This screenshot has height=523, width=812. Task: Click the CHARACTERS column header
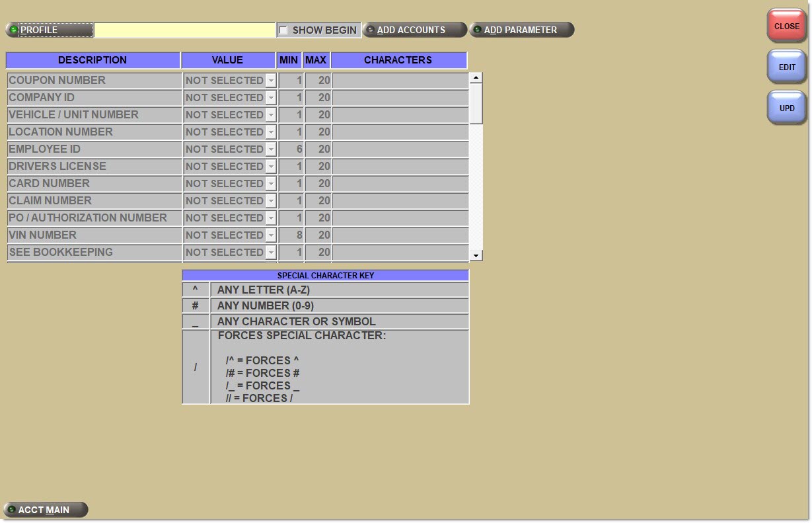pyautogui.click(x=398, y=60)
